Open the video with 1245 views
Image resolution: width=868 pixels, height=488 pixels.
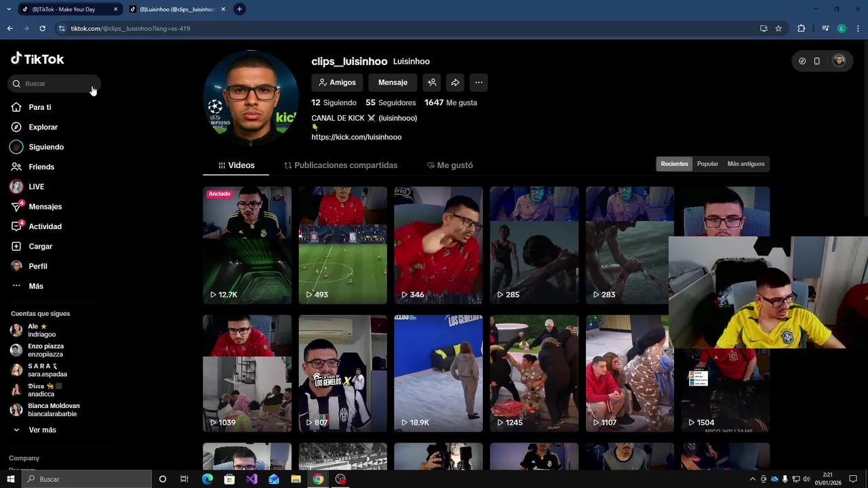point(534,373)
